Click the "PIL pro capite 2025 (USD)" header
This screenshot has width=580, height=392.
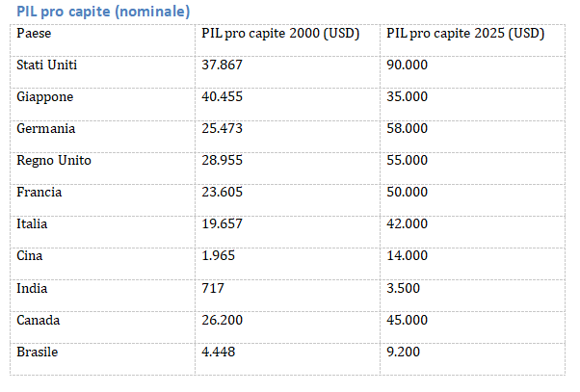tap(464, 33)
